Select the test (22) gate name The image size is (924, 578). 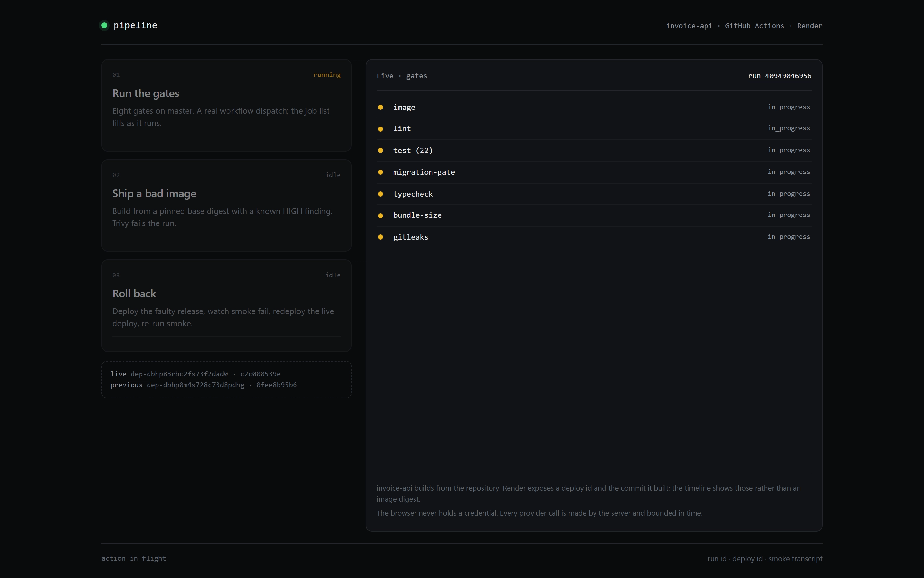coord(413,150)
